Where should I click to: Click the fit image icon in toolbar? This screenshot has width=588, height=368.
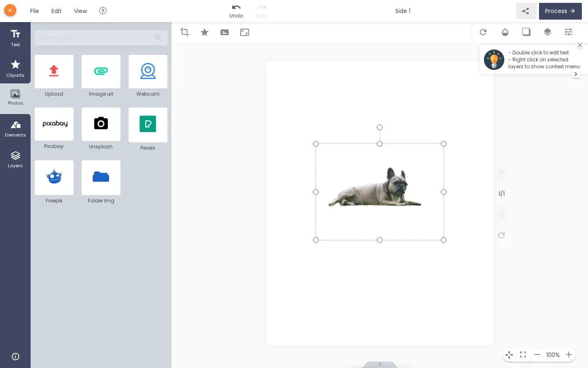click(245, 32)
